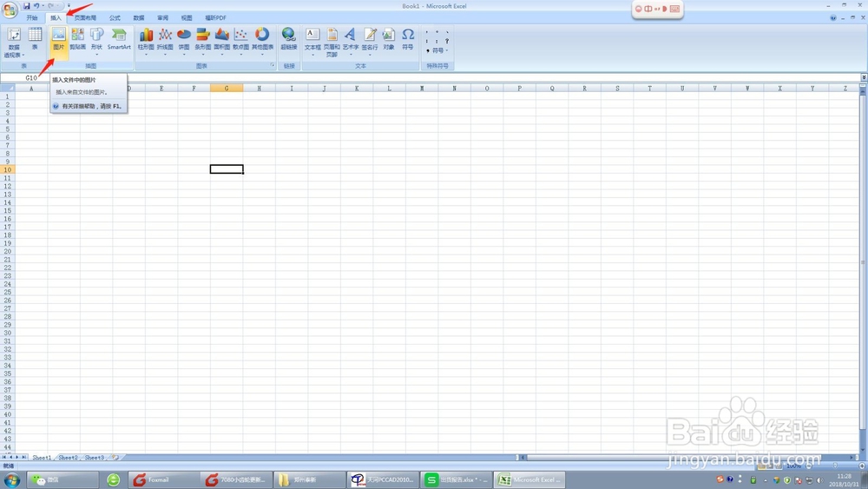Insert a Column chart (柱形图)

pos(146,42)
